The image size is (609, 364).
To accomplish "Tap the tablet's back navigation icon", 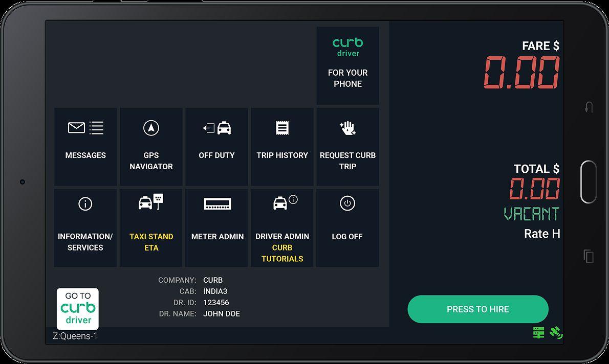I will [589, 107].
